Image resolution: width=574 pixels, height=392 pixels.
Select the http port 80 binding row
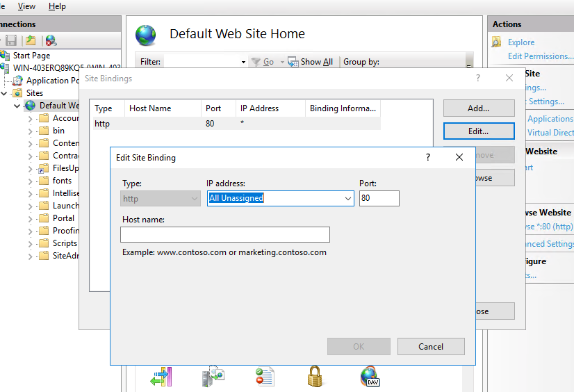236,124
